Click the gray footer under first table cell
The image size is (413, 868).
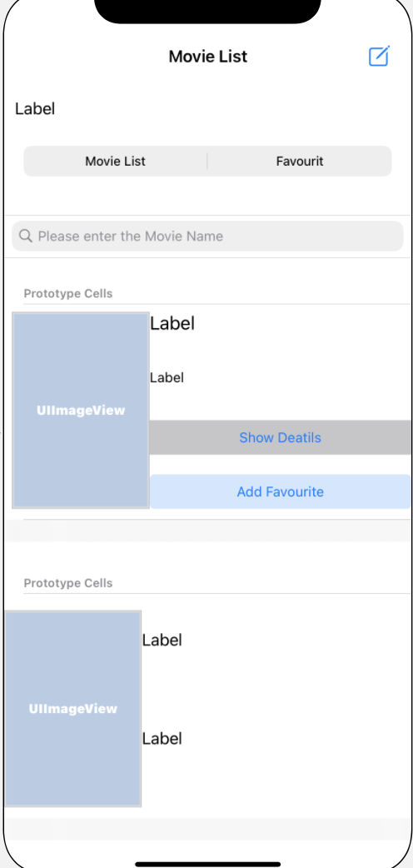tap(207, 531)
